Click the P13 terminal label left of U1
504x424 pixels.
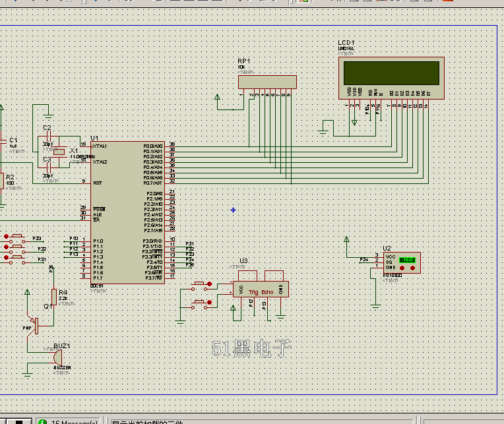pyautogui.click(x=74, y=254)
